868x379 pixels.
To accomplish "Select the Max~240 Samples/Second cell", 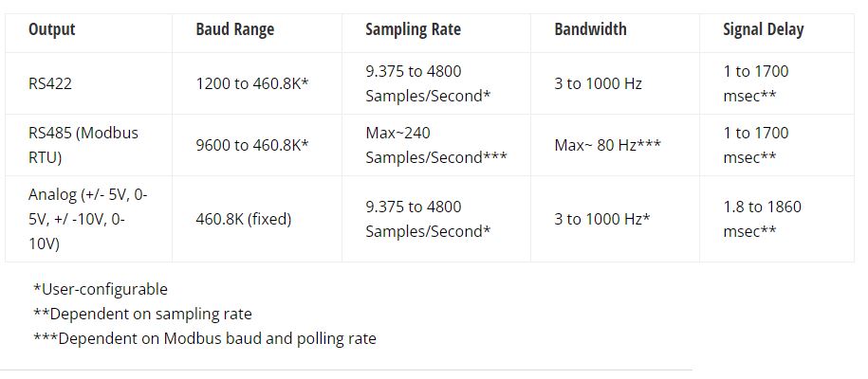I will pyautogui.click(x=436, y=145).
